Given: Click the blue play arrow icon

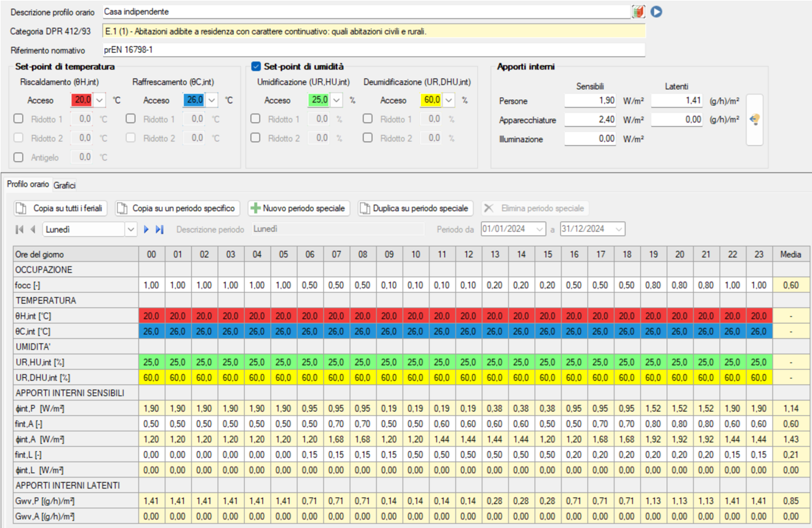Looking at the screenshot, I should [656, 11].
